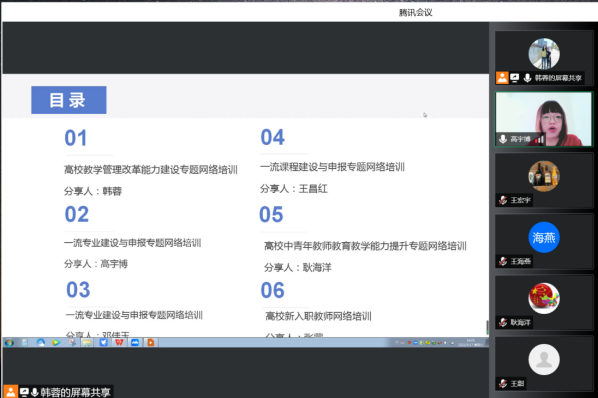Click the Tencent Meeting icon in the shared taskbar
598x398 pixels.
coord(135,342)
